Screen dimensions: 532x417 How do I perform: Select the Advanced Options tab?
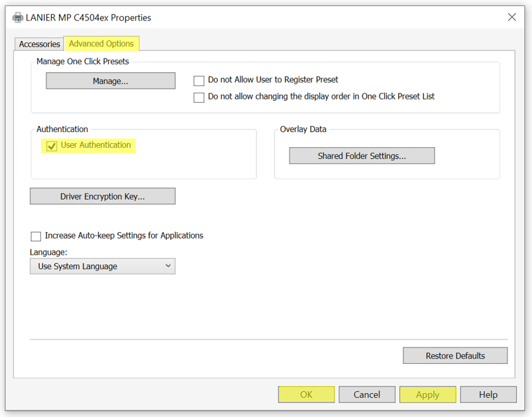(x=101, y=44)
